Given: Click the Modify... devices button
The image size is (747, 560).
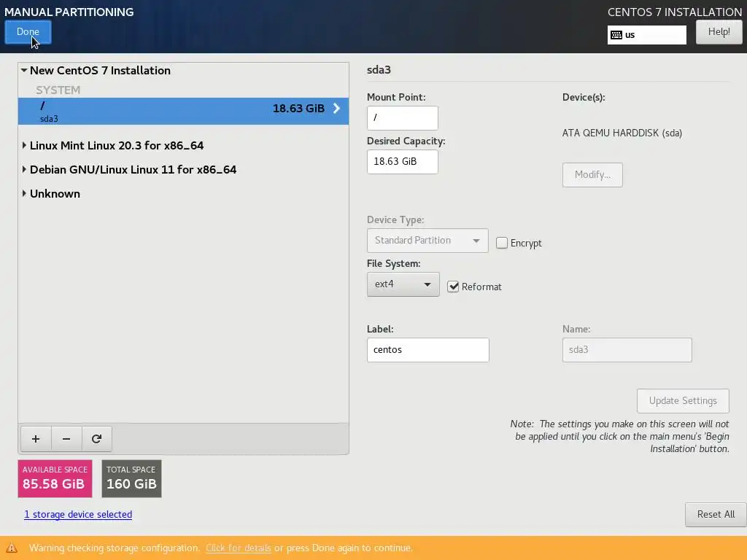Looking at the screenshot, I should [x=592, y=175].
